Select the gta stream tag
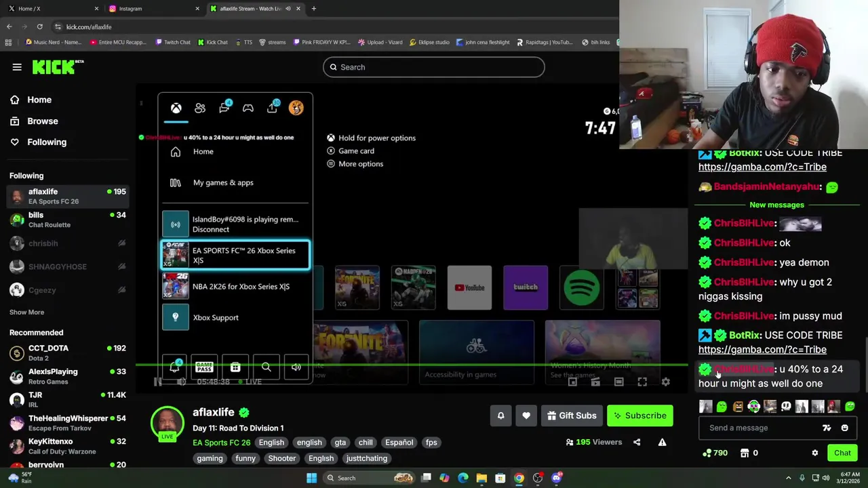Viewport: 868px width, 488px height. [340, 443]
